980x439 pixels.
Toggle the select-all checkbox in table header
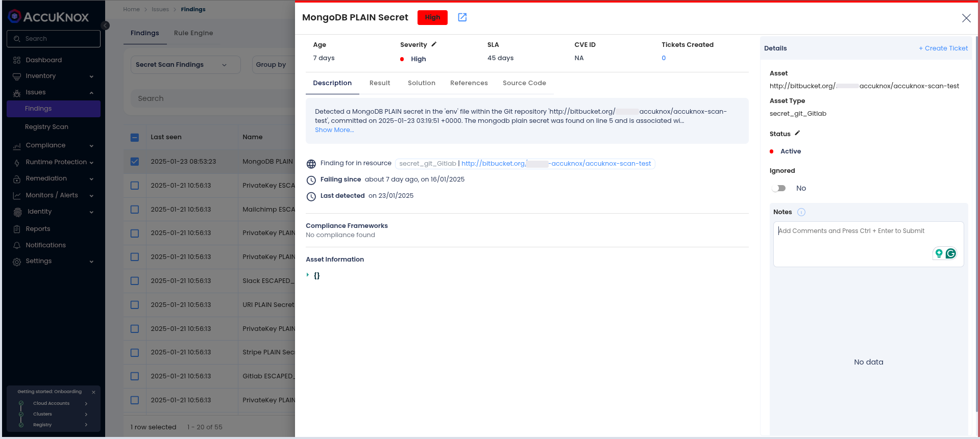[135, 137]
